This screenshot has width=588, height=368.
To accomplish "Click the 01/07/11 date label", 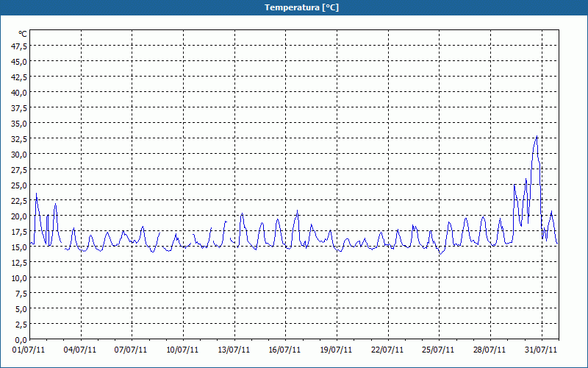I will point(29,350).
